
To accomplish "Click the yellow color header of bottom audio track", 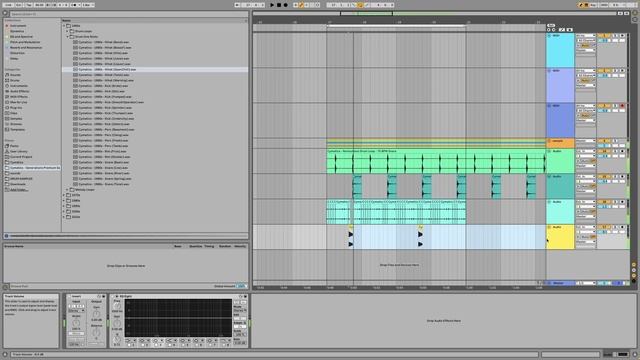I will coord(560,237).
